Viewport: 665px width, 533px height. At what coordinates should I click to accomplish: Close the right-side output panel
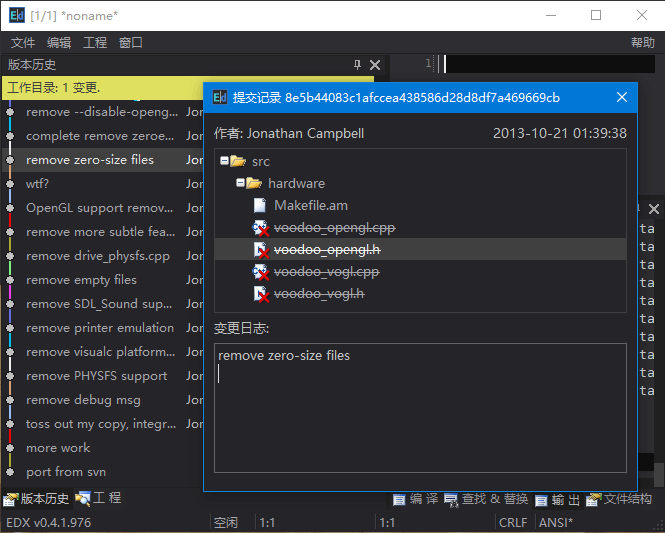pyautogui.click(x=654, y=209)
